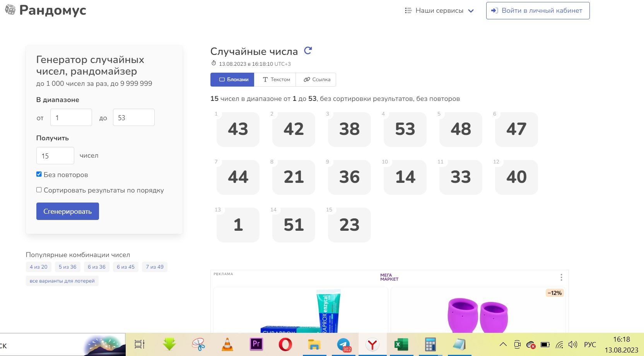
Task: Open Opera browser from taskbar
Action: [285, 344]
